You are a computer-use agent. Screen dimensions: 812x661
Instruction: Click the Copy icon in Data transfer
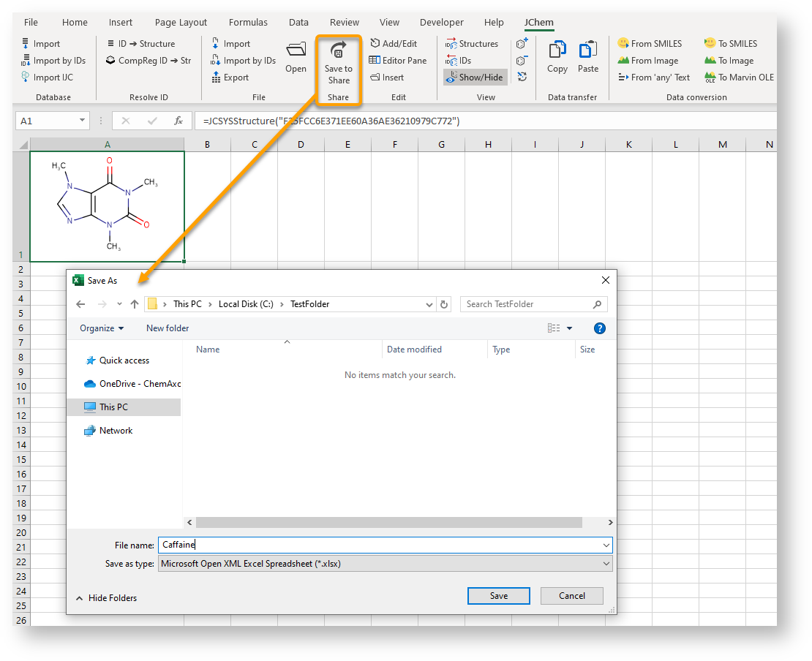click(557, 50)
